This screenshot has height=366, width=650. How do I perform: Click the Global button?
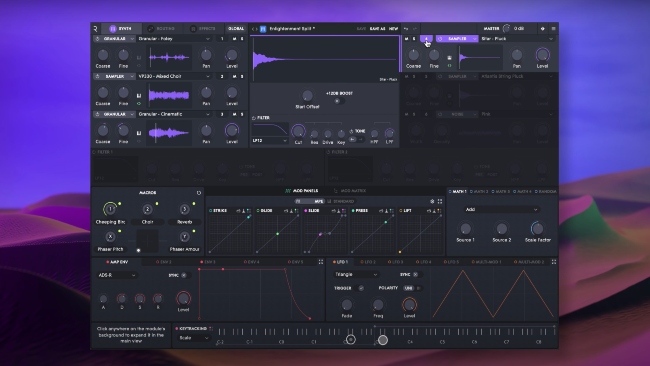pos(236,29)
